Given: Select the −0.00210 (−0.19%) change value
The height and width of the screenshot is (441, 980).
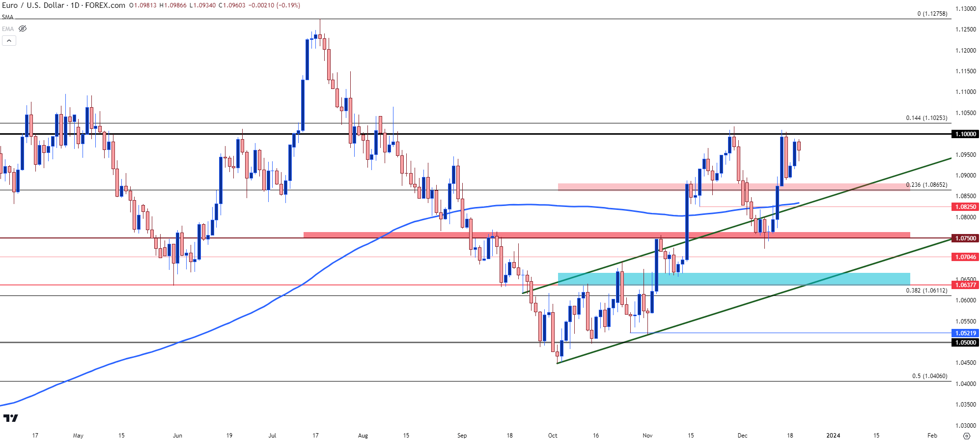Looking at the screenshot, I should [274, 5].
